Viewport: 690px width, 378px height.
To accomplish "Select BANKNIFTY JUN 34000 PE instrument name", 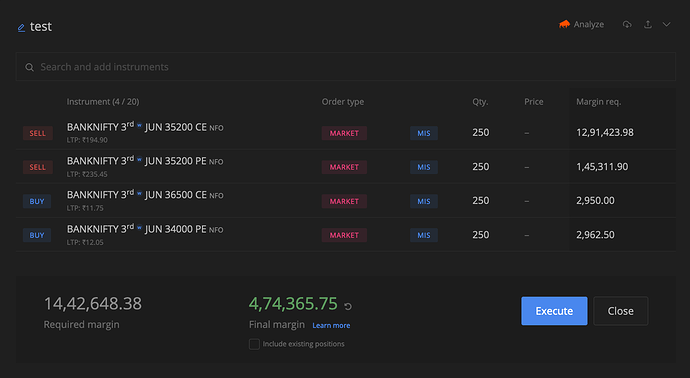I will [x=137, y=229].
